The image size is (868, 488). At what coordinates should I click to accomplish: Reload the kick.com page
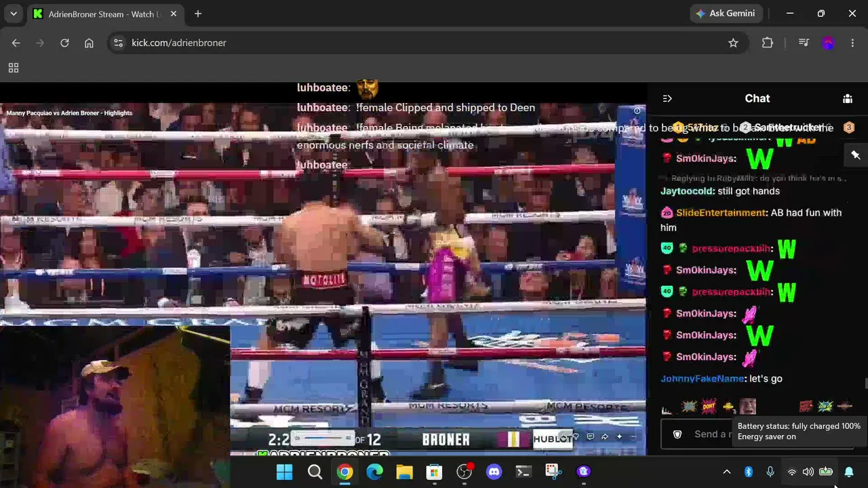tap(64, 43)
